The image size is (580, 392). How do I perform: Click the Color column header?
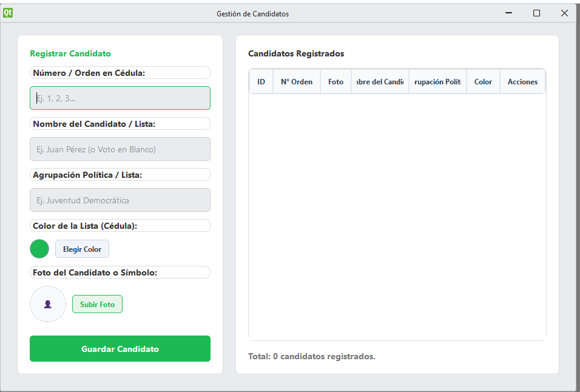coord(483,82)
